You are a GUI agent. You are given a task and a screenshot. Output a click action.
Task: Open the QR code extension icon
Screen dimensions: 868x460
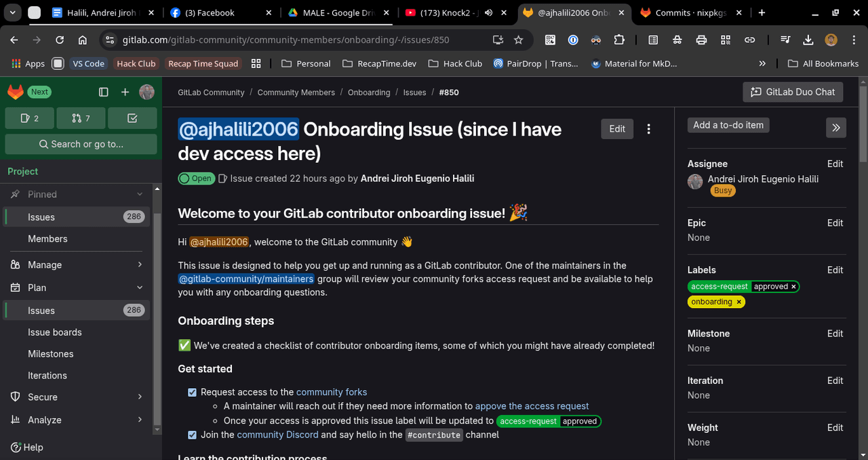coord(550,40)
